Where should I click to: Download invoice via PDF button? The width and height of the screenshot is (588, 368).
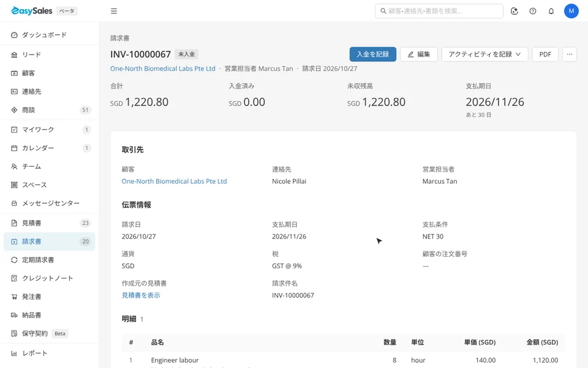pyautogui.click(x=545, y=54)
